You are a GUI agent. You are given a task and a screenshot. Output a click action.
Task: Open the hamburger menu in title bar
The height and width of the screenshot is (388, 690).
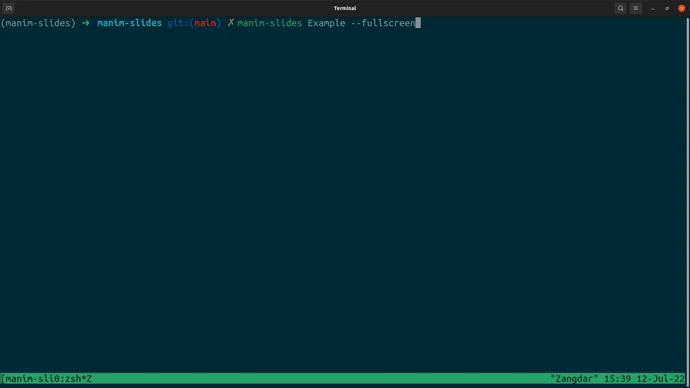pyautogui.click(x=635, y=8)
